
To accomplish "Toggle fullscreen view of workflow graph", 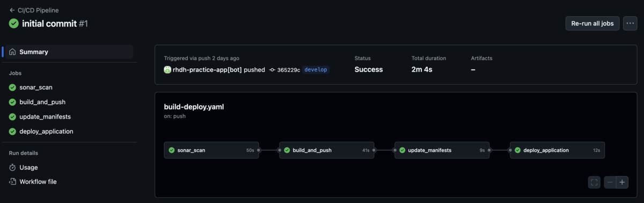I will (x=594, y=183).
